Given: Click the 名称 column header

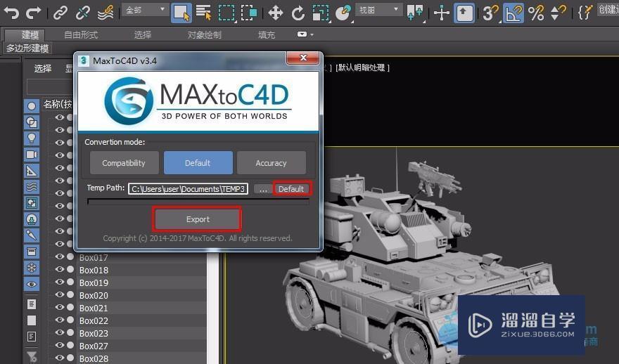Looking at the screenshot, I should 58,104.
